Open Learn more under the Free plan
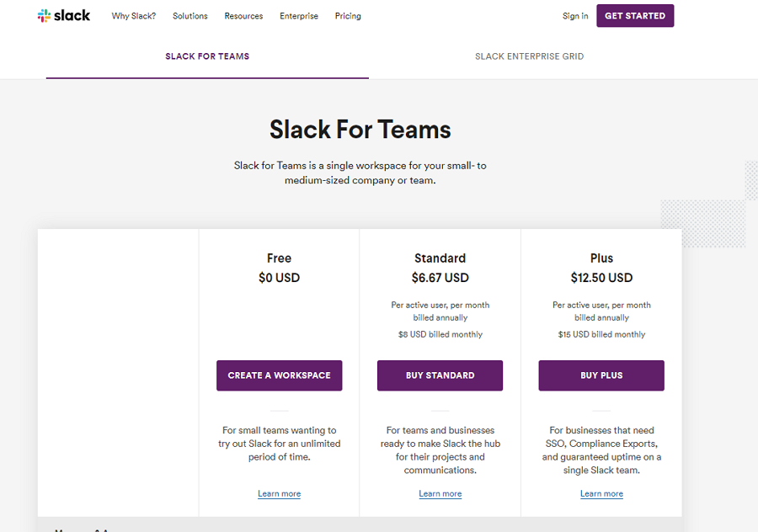 279,494
